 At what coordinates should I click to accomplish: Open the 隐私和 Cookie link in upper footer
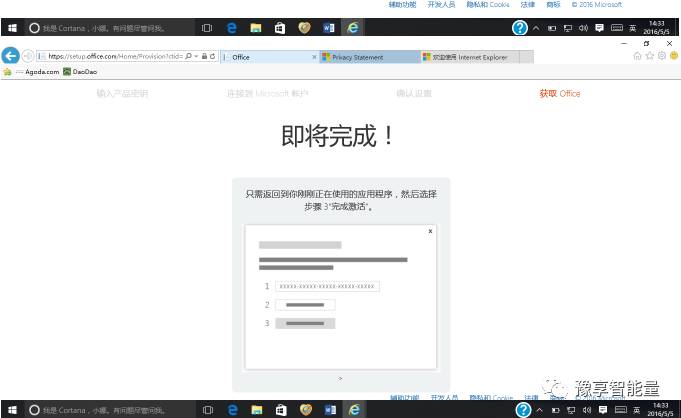tap(488, 5)
